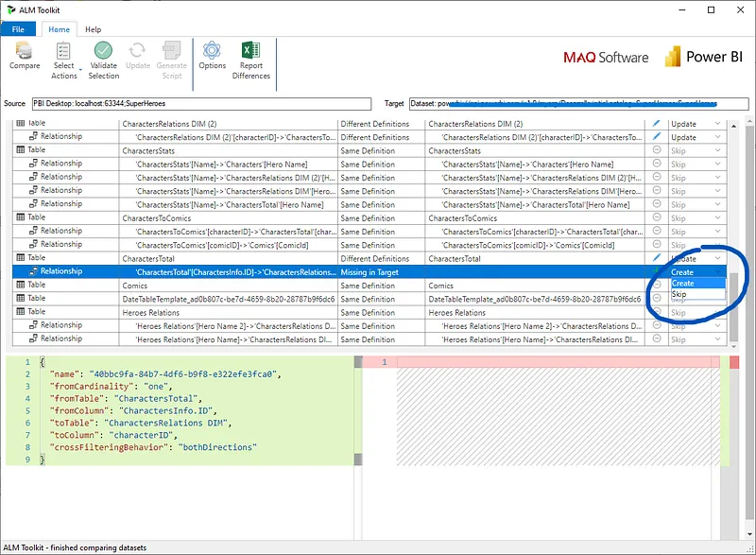This screenshot has height=555, width=756.
Task: Click the MAQ Software logo
Action: pos(606,58)
